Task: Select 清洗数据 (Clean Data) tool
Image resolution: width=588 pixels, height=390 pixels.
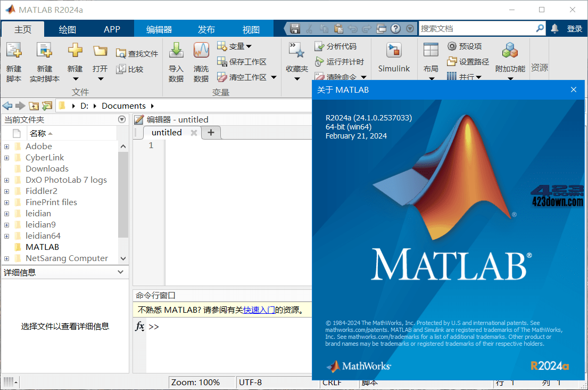Action: click(x=201, y=60)
